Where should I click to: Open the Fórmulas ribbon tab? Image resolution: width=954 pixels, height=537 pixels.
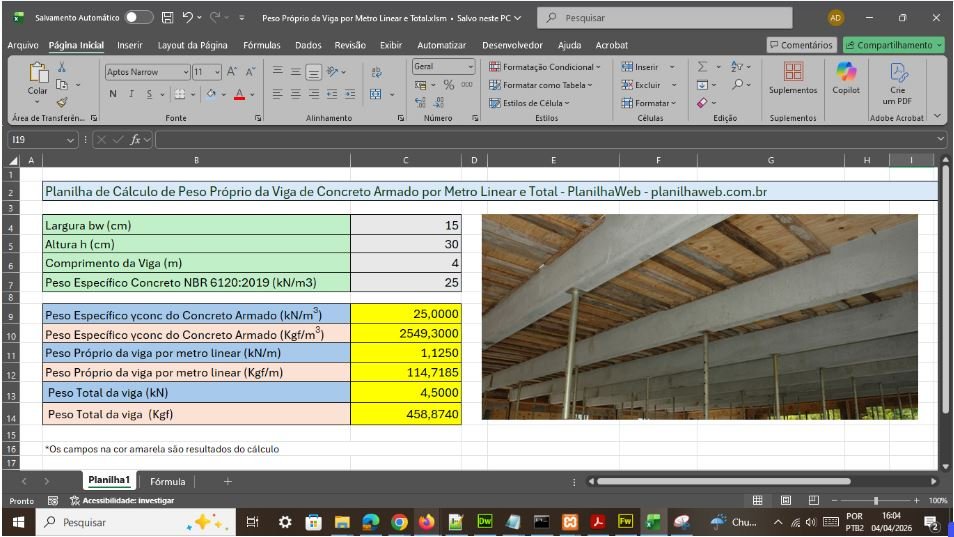[261, 45]
